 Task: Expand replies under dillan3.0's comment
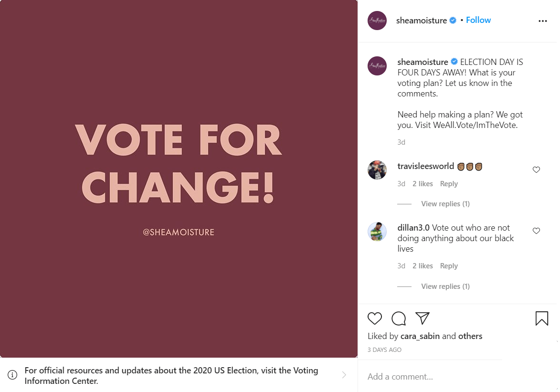click(x=445, y=286)
